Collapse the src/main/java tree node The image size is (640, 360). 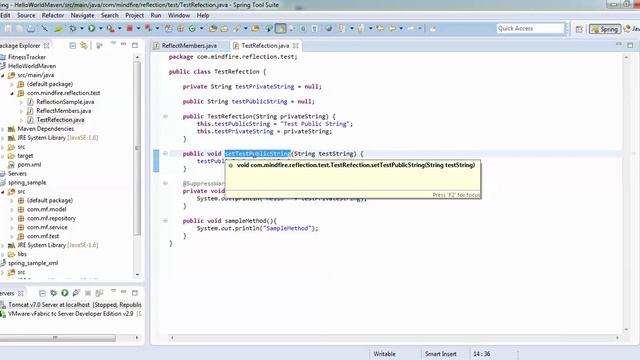pos(3,75)
